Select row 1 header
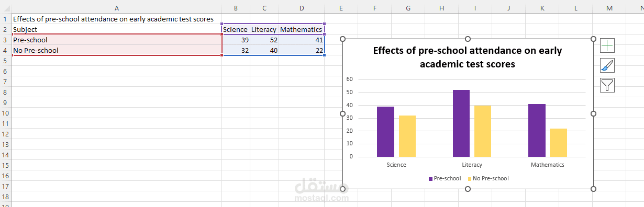Image resolution: width=644 pixels, height=207 pixels. coord(5,19)
